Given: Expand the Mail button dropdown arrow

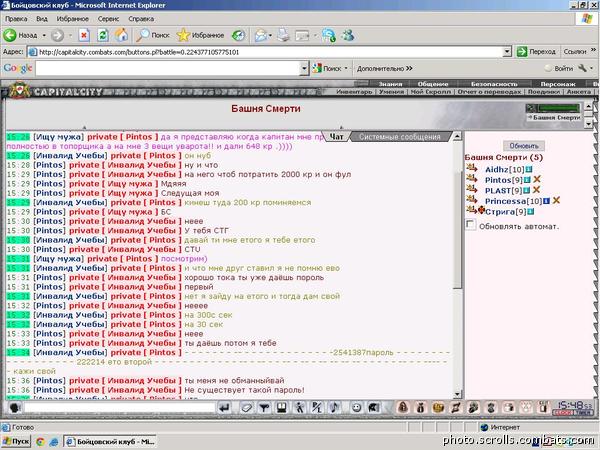Looking at the screenshot, I should click(270, 36).
